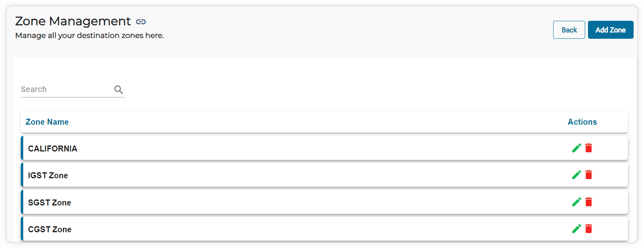Click the CGST Zone name
644x249 pixels.
[x=50, y=229]
